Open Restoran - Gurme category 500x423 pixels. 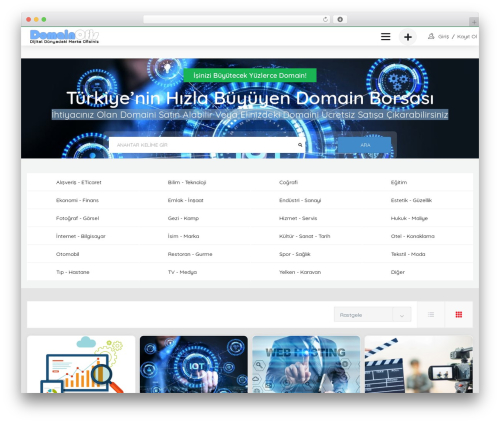(x=190, y=254)
